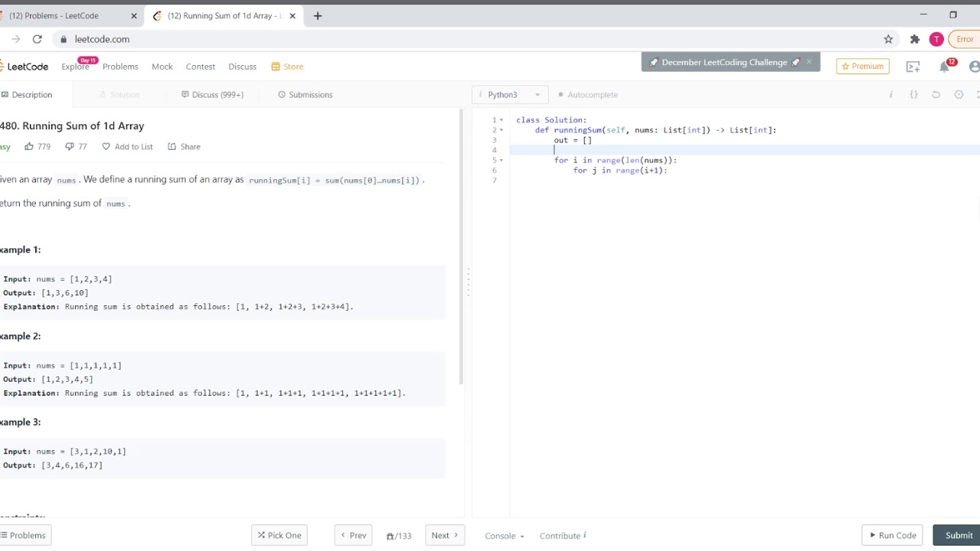Go to LeetCode home via logo
This screenshot has height=551, width=980.
point(24,67)
